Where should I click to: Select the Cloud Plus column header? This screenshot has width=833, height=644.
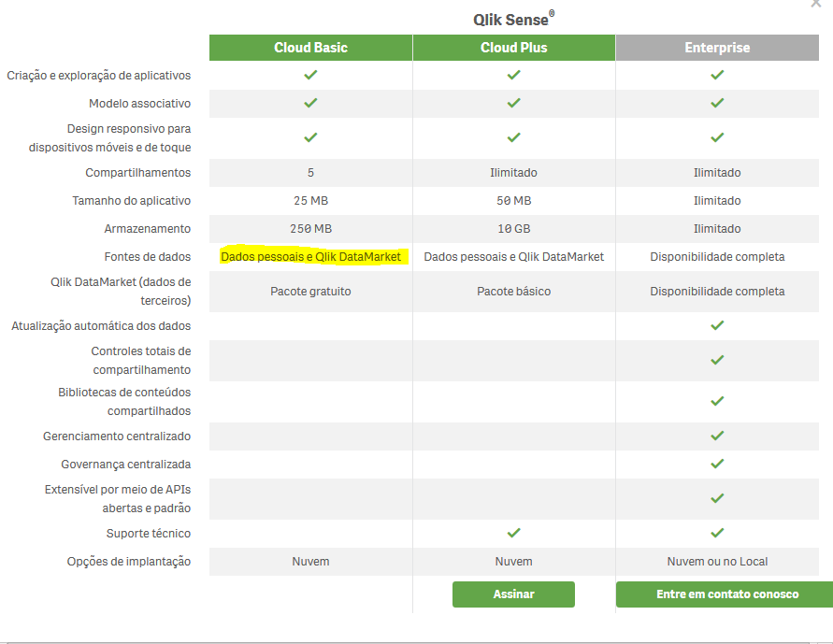click(x=513, y=48)
